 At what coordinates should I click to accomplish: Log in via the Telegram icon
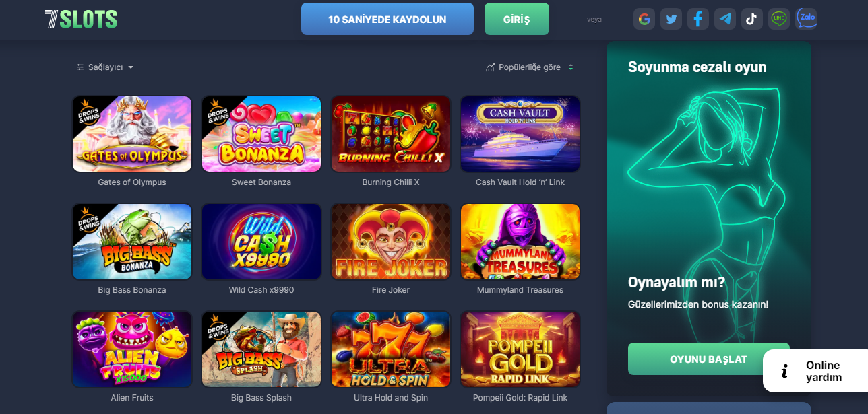pos(725,19)
